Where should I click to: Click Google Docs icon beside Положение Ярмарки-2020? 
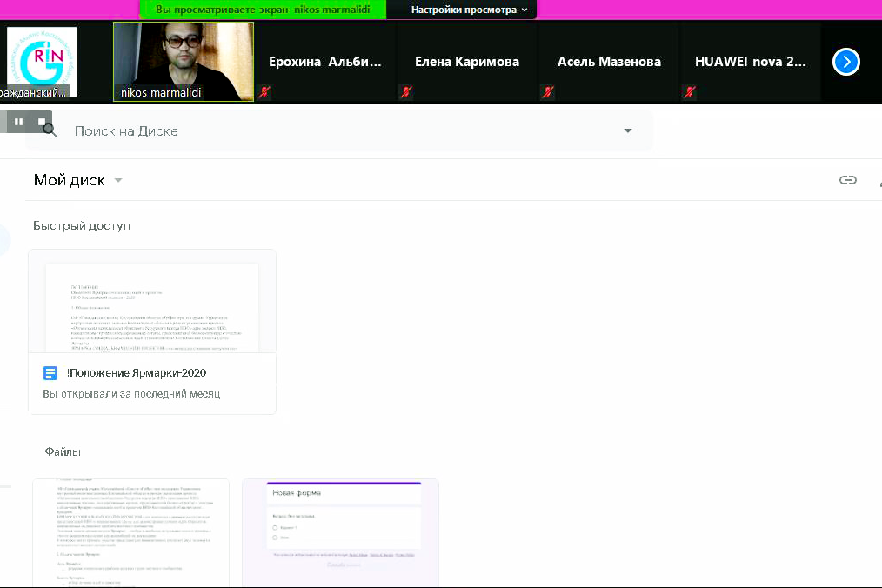coord(50,373)
